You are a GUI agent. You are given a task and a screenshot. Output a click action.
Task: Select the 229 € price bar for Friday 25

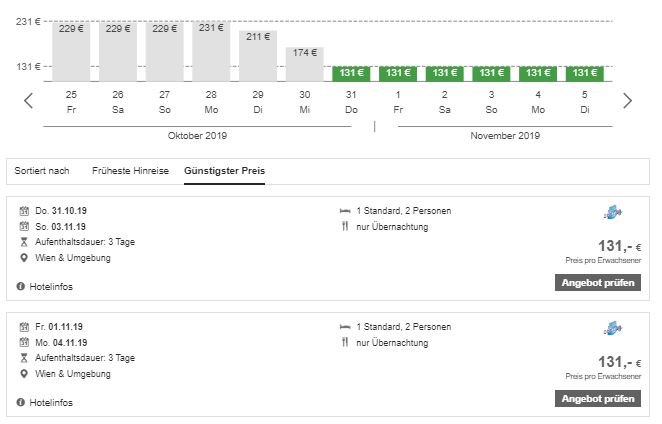[x=71, y=51]
